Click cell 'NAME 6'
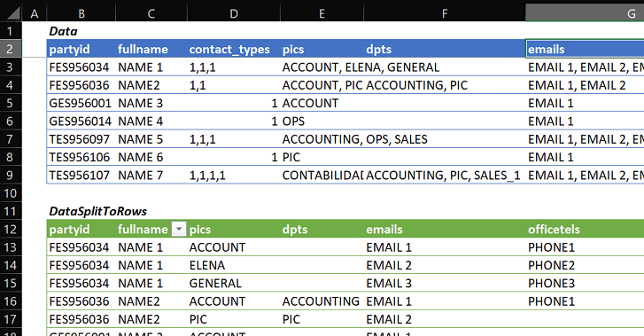Screen dimensions: 644x336 [x=151, y=157]
